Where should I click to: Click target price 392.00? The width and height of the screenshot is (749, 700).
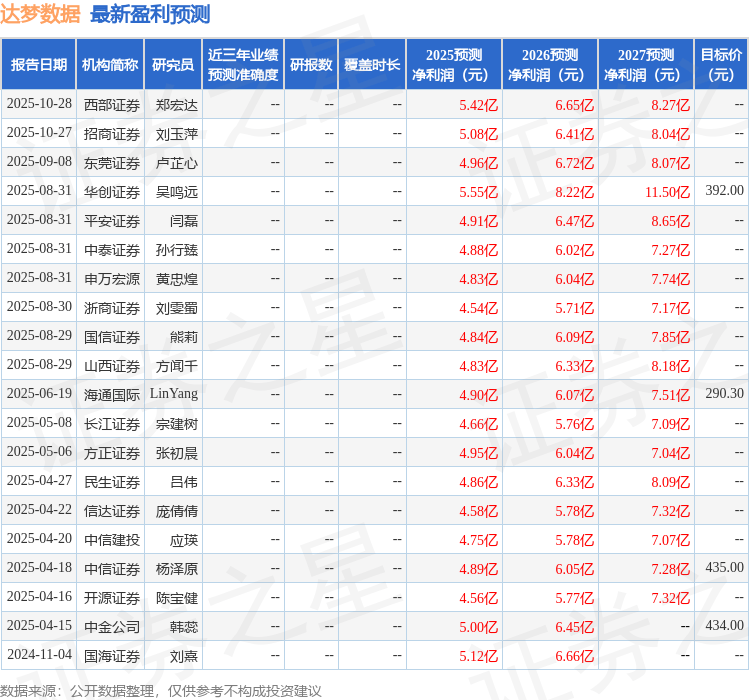click(x=725, y=190)
